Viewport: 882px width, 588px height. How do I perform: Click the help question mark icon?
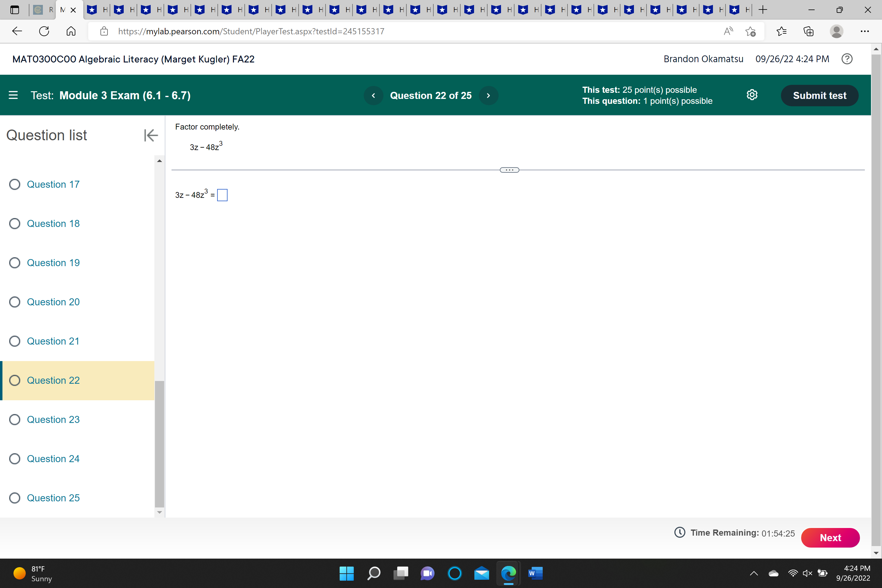click(847, 59)
